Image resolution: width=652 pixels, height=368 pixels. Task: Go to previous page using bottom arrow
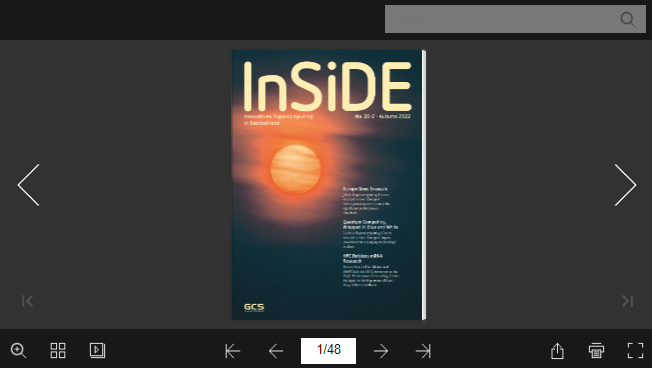click(x=276, y=351)
